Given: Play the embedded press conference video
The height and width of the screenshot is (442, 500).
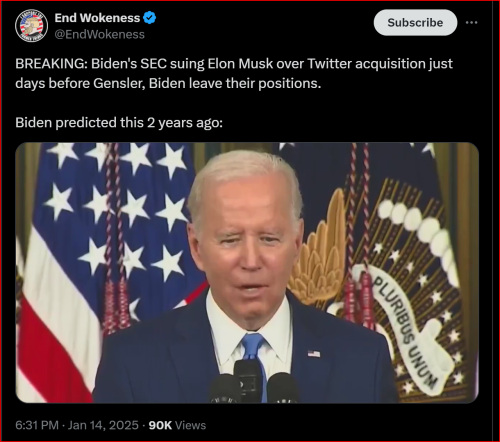Looking at the screenshot, I should [247, 273].
